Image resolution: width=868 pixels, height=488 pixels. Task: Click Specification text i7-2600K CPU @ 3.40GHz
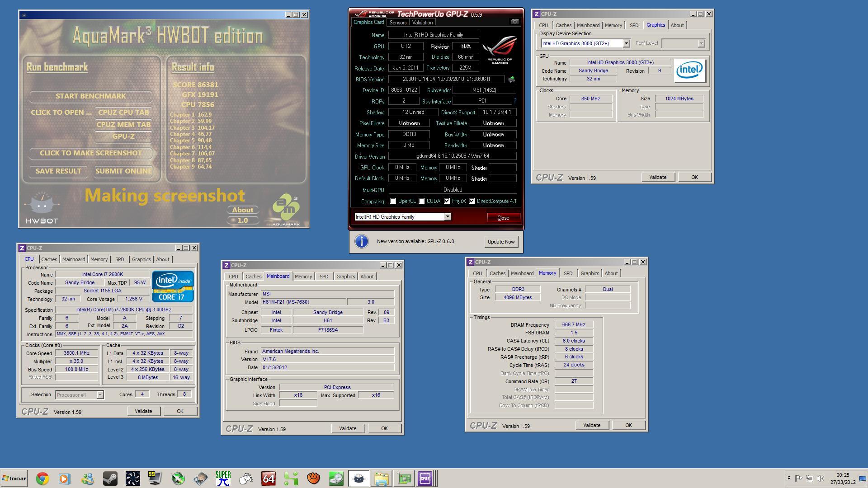tap(124, 310)
